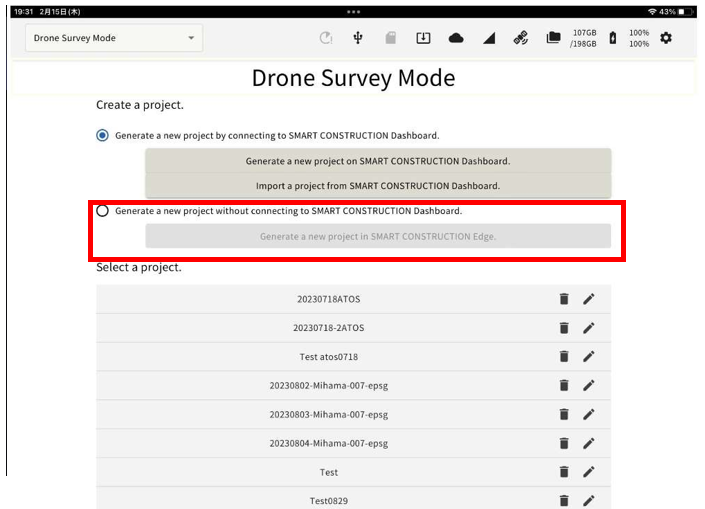Viewport: 705px width, 509px height.
Task: Click the cloud icon in toolbar
Action: click(x=456, y=38)
